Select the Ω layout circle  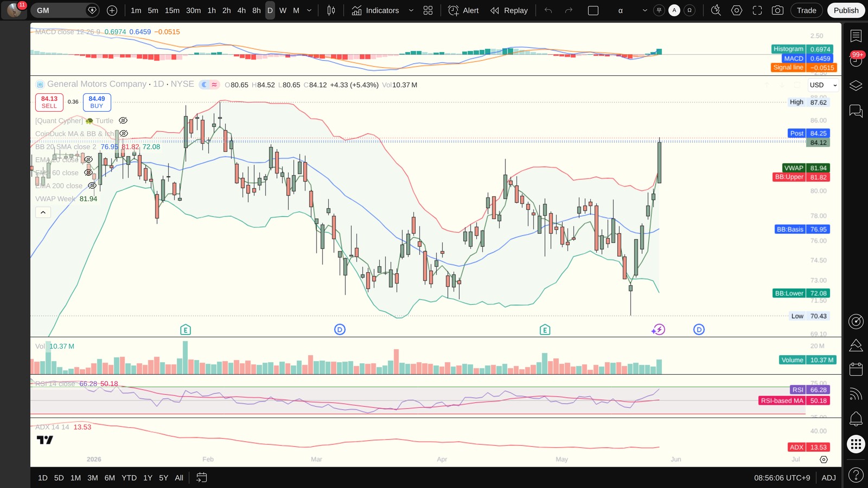(690, 10)
